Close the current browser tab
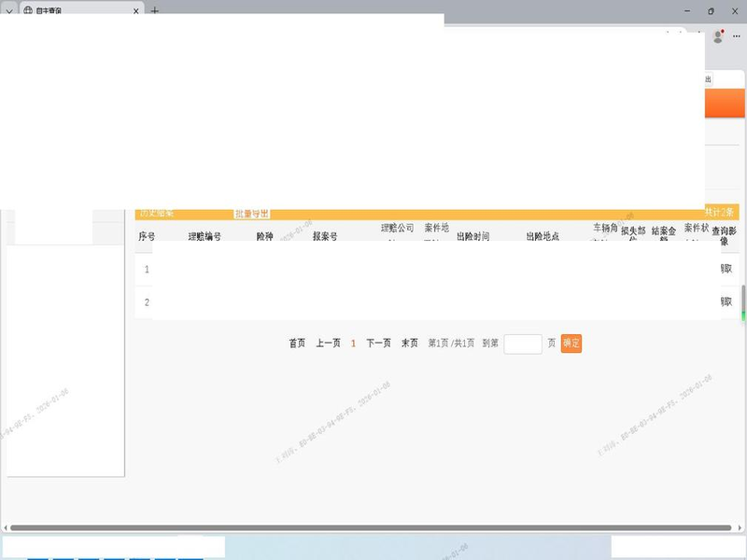Viewport: 747px width, 560px height. (136, 11)
